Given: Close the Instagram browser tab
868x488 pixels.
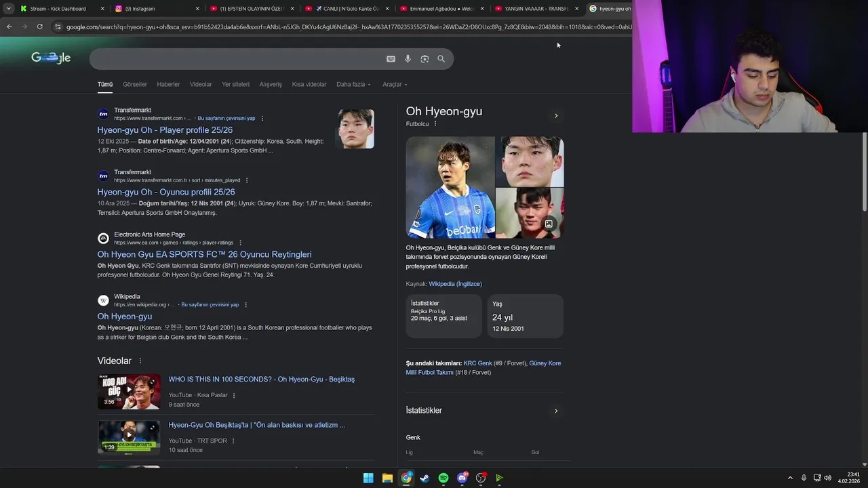Looking at the screenshot, I should pyautogui.click(x=197, y=9).
